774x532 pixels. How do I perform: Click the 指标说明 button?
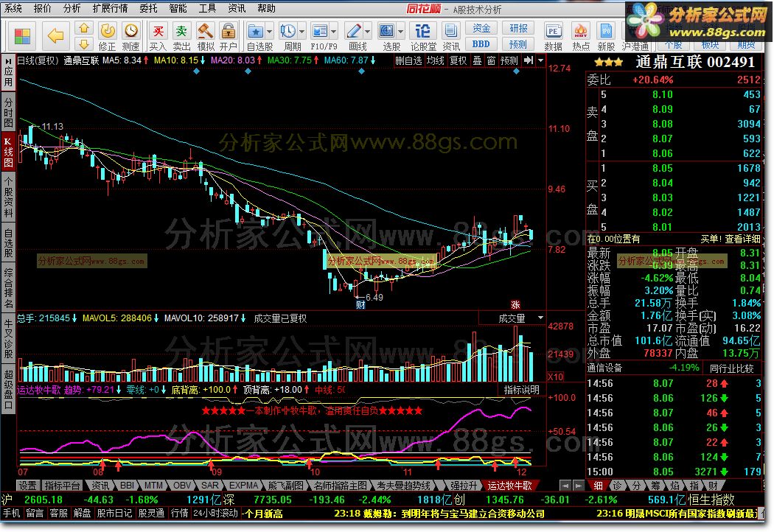pyautogui.click(x=522, y=390)
